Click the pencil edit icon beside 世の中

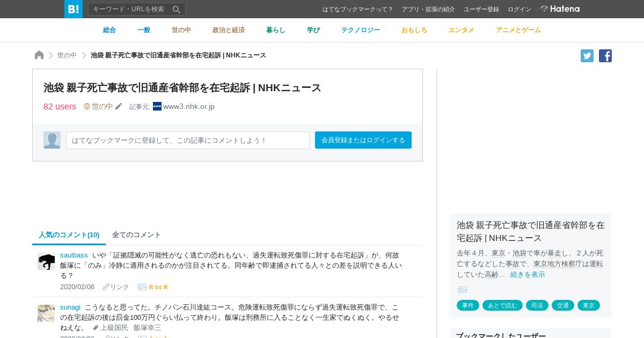(119, 106)
